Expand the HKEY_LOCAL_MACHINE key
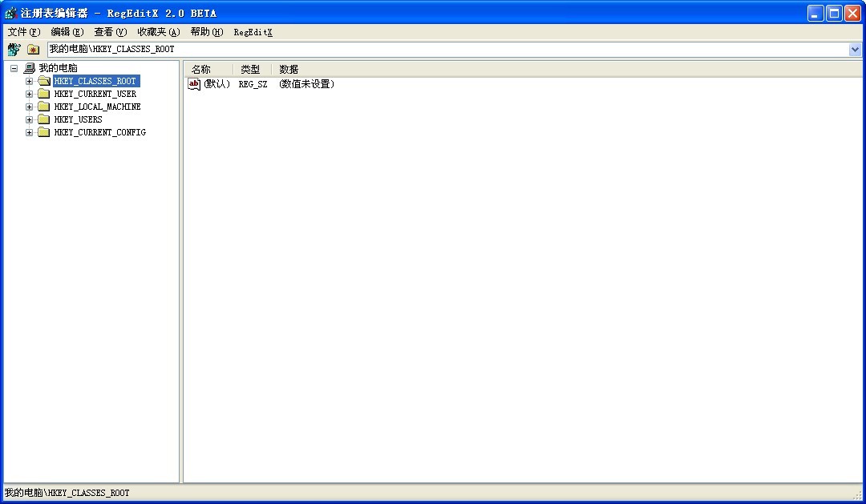866x504 pixels. [x=30, y=107]
